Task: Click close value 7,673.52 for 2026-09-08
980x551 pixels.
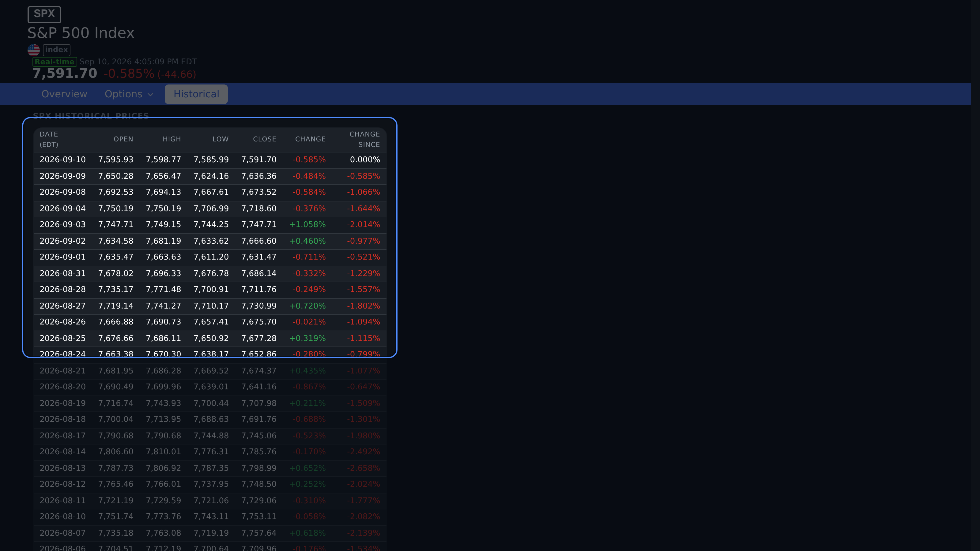Action: [259, 192]
